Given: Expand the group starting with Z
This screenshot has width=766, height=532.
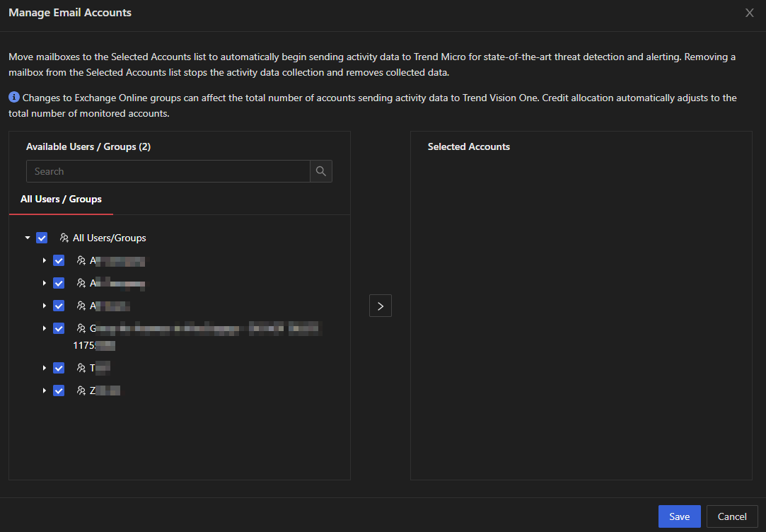Looking at the screenshot, I should point(45,391).
